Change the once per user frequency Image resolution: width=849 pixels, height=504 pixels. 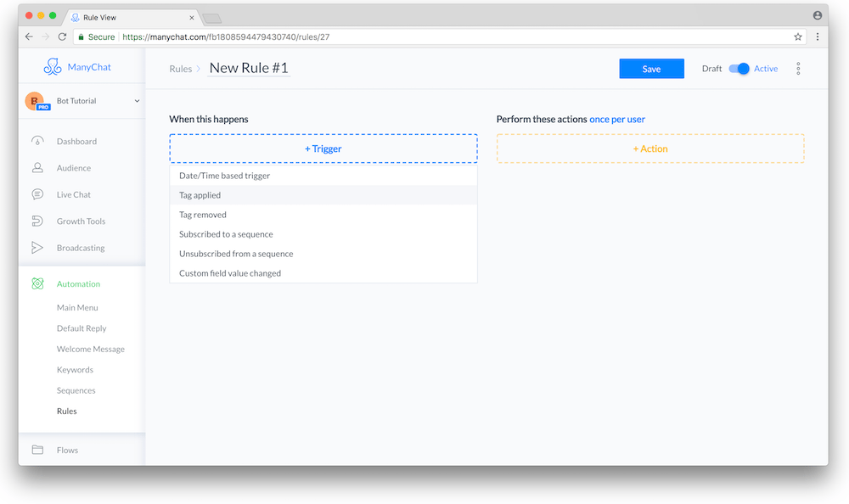point(616,119)
